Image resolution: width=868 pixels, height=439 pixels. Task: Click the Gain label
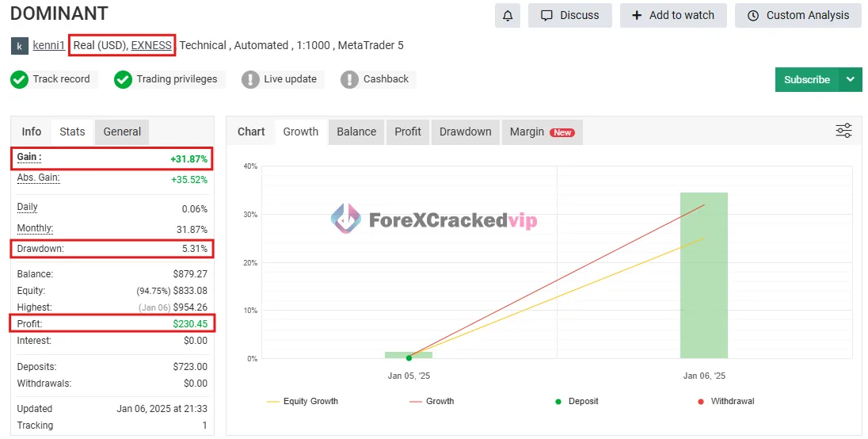29,157
